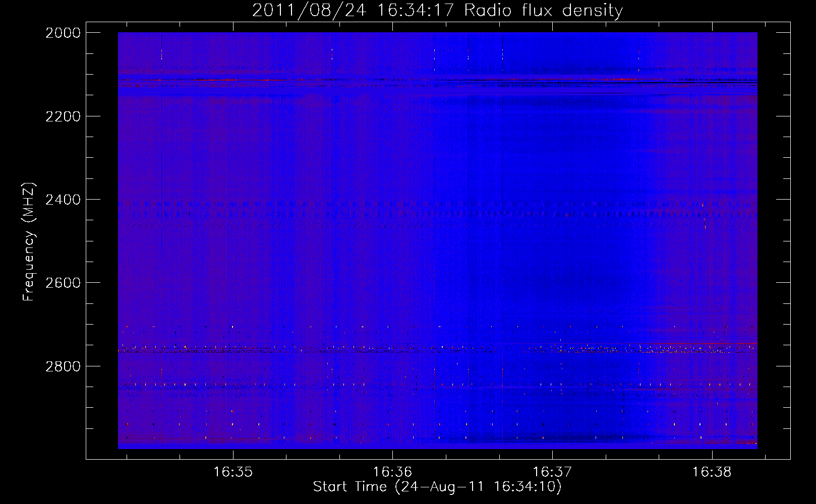816x504 pixels.
Task: Click the 'Frequency (MHZ)' axis label
Action: coord(29,242)
